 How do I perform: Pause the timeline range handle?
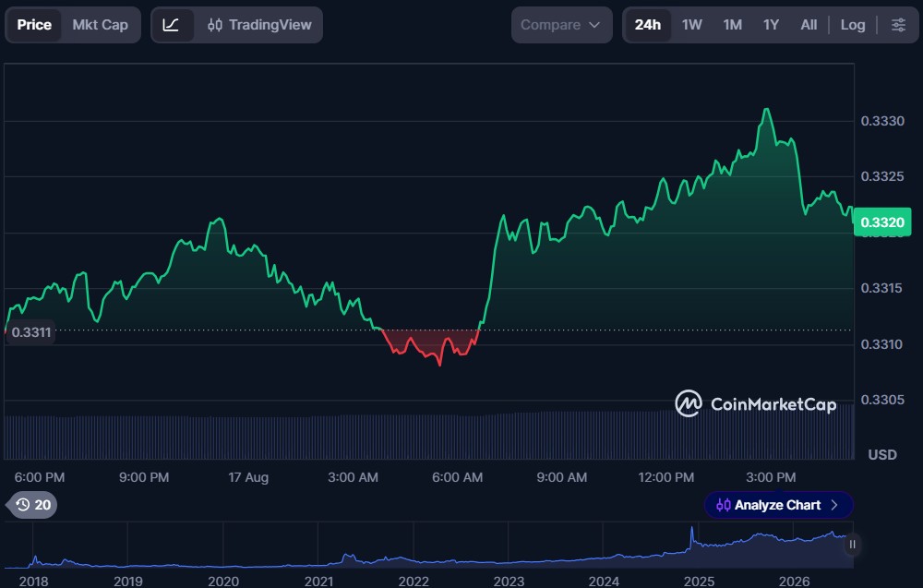(x=852, y=545)
